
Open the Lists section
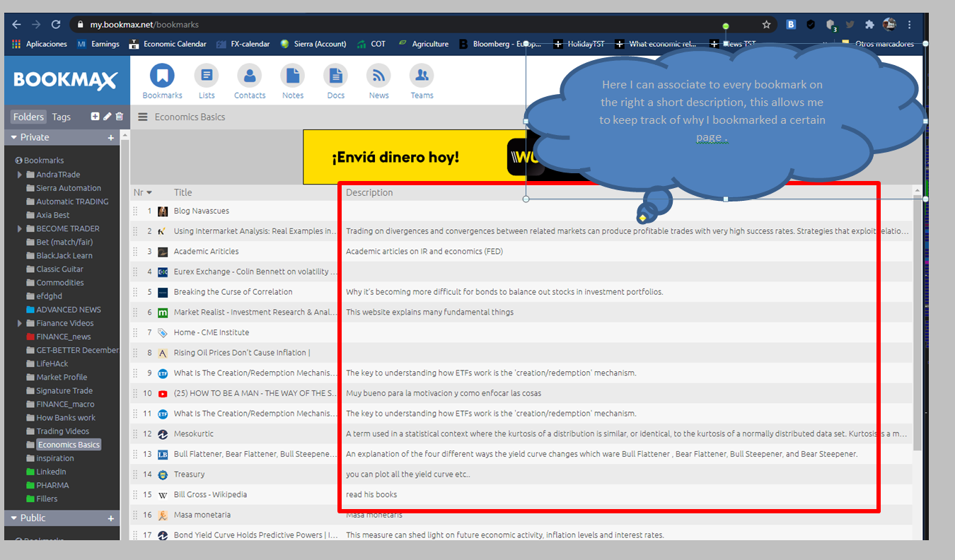tap(207, 75)
